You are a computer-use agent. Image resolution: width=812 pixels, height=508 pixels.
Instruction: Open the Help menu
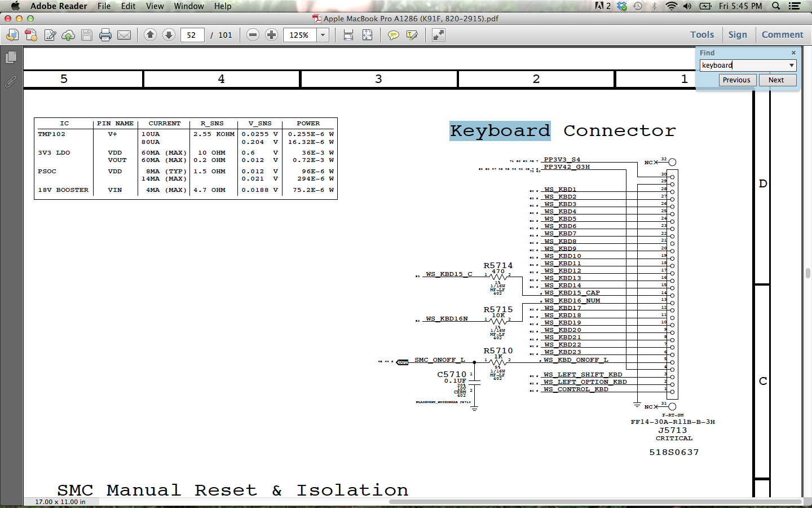pyautogui.click(x=223, y=6)
